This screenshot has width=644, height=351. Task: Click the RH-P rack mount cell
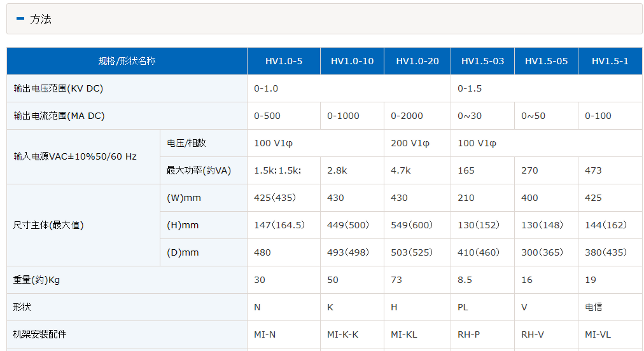[x=469, y=334]
